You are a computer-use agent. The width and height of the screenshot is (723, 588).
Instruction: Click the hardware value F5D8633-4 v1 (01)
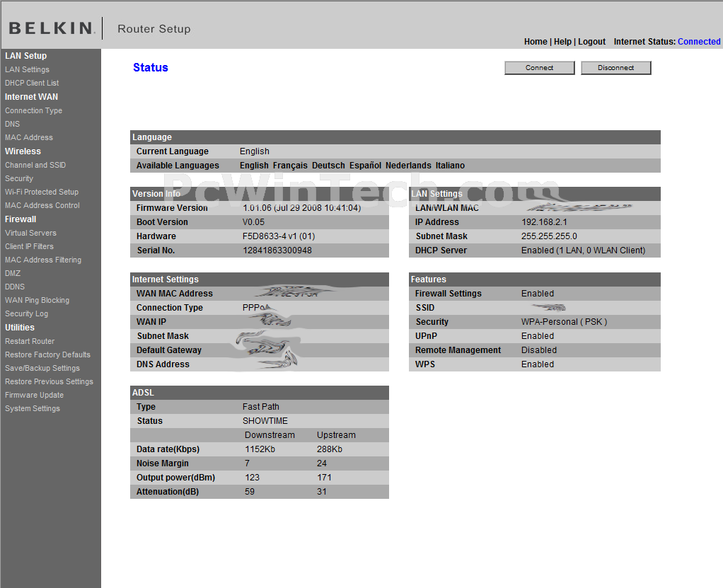279,236
